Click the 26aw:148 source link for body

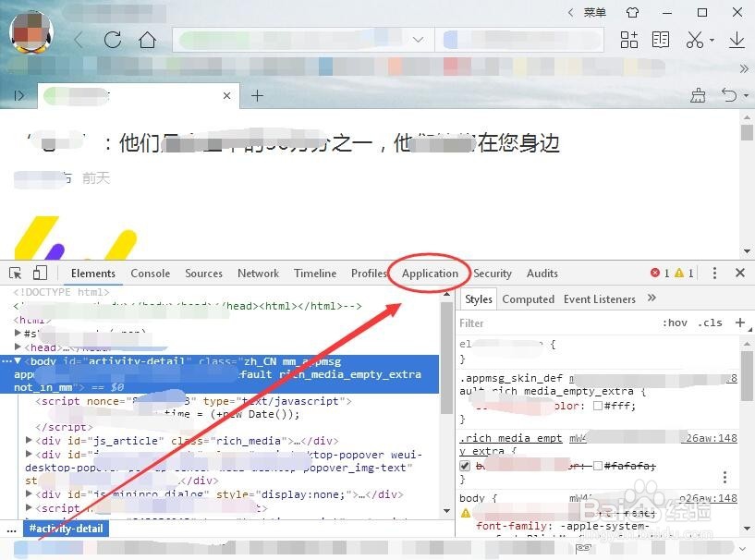coord(708,498)
